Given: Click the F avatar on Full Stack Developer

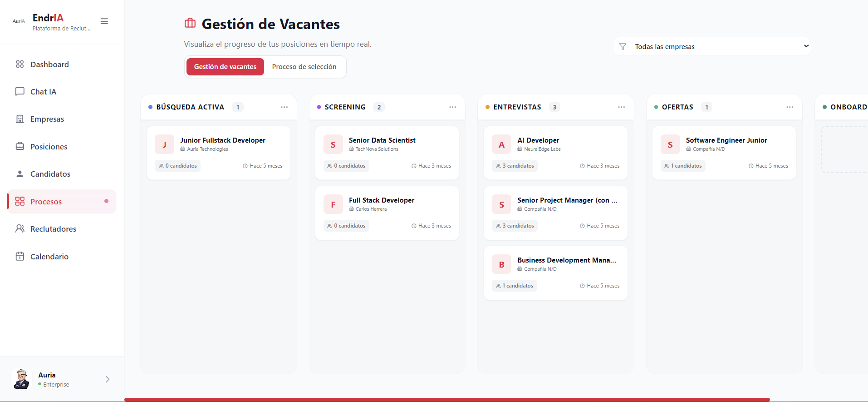Looking at the screenshot, I should click(333, 204).
